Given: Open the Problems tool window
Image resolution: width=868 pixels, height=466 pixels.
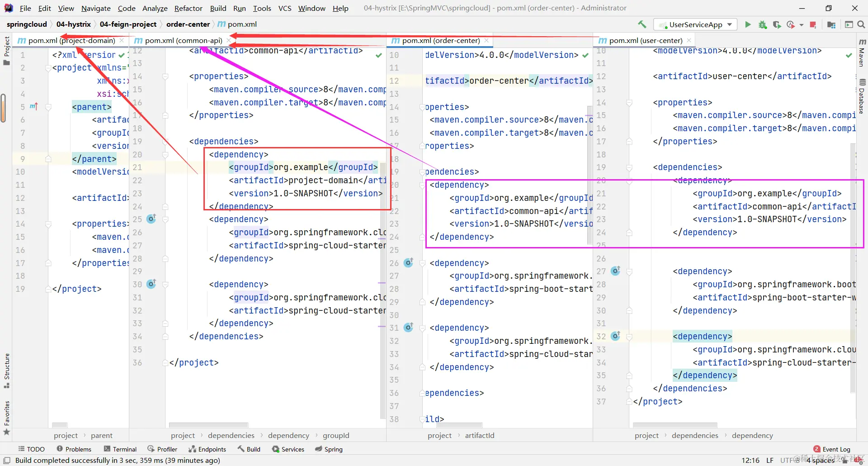Looking at the screenshot, I should point(74,449).
